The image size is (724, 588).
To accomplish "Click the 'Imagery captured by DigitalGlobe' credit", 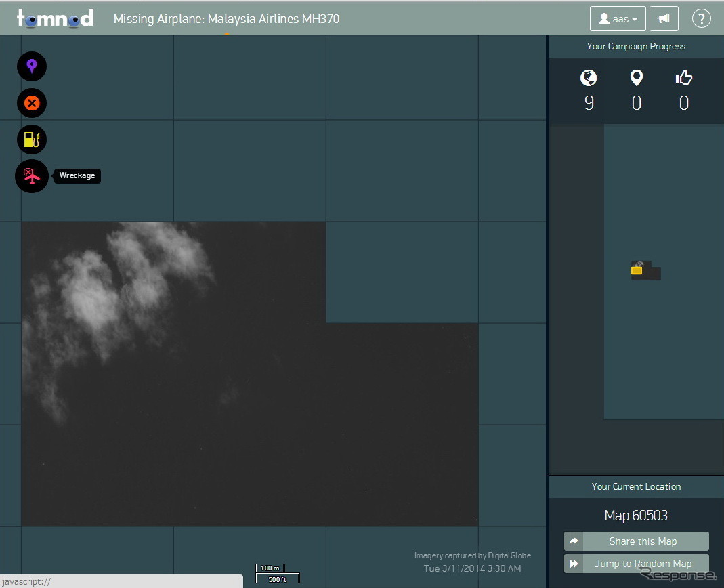I will (x=472, y=555).
